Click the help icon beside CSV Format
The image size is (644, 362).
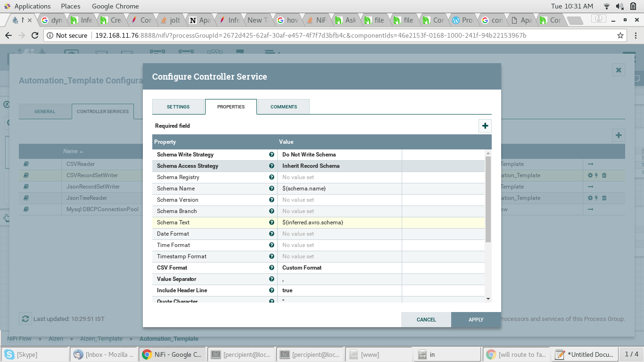click(272, 268)
